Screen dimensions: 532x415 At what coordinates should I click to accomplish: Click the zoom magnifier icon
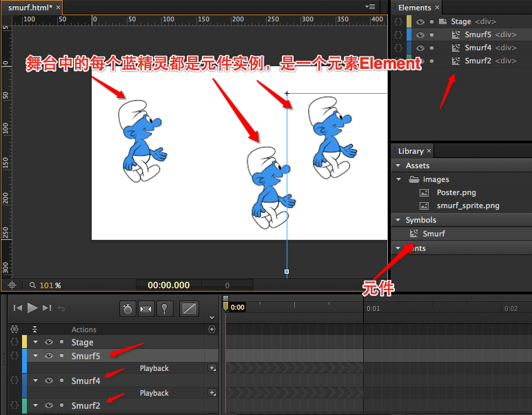click(32, 285)
